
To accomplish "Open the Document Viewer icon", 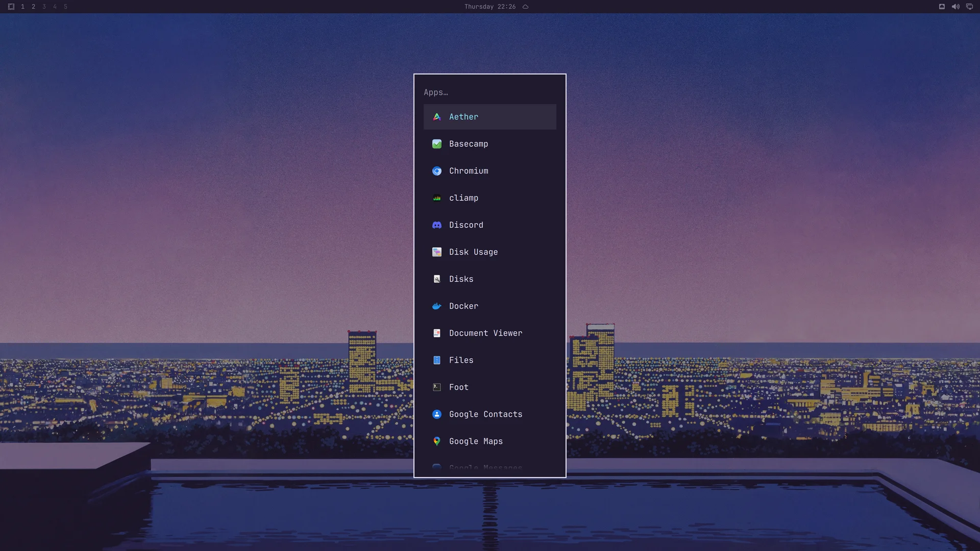I will click(437, 333).
